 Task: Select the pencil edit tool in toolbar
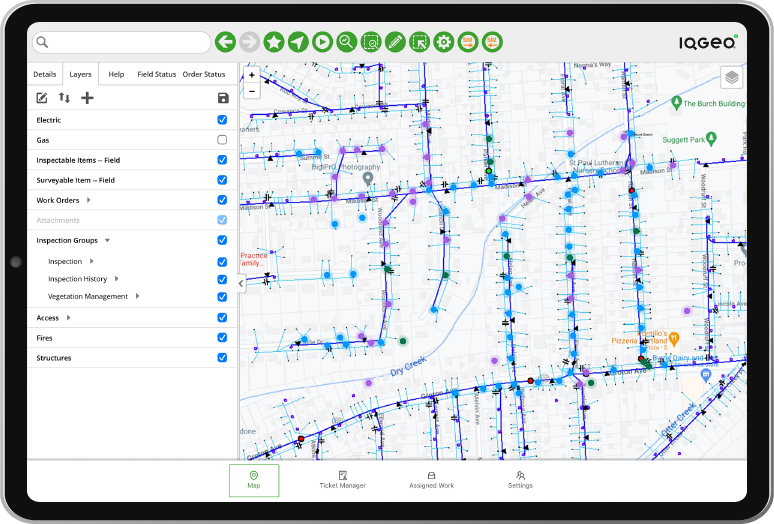[x=395, y=42]
